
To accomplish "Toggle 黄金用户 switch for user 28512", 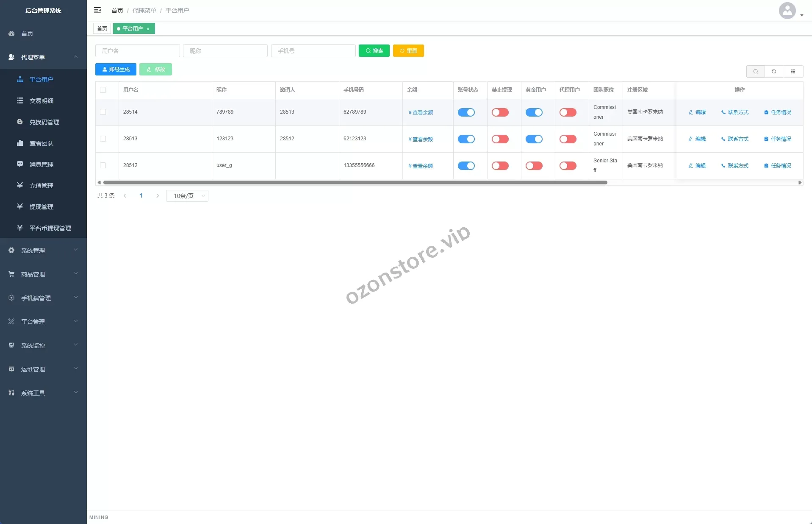I will 534,166.
